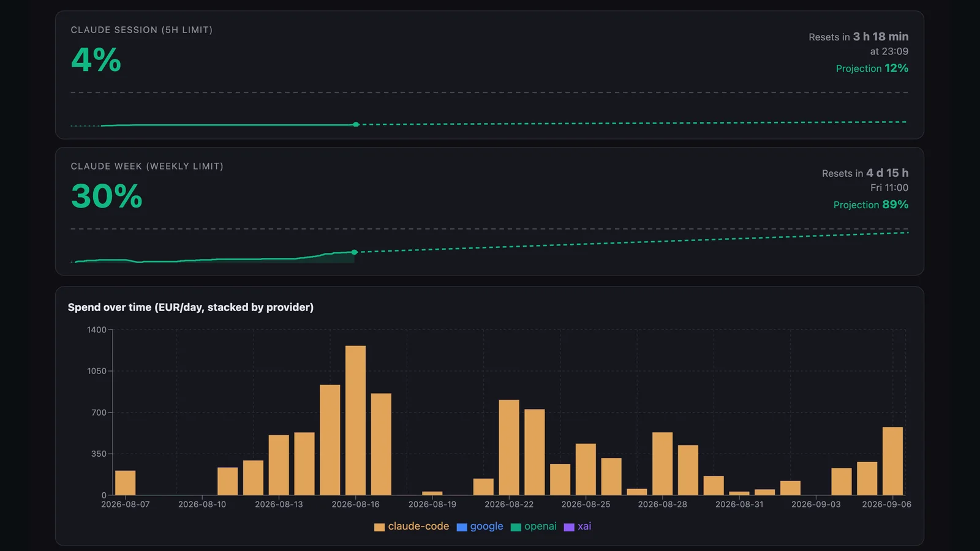The height and width of the screenshot is (551, 980).
Task: Click the 350 y-axis label
Action: 99,454
